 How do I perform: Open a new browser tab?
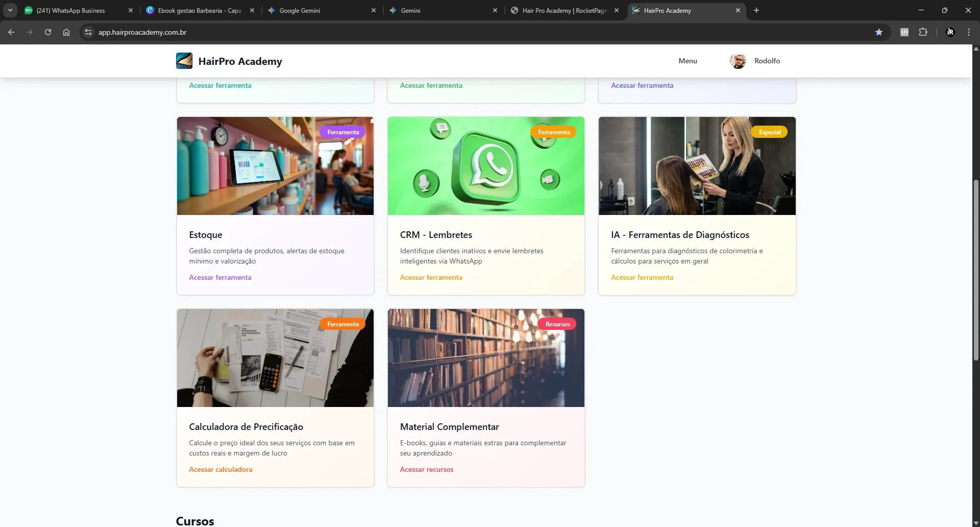point(756,10)
